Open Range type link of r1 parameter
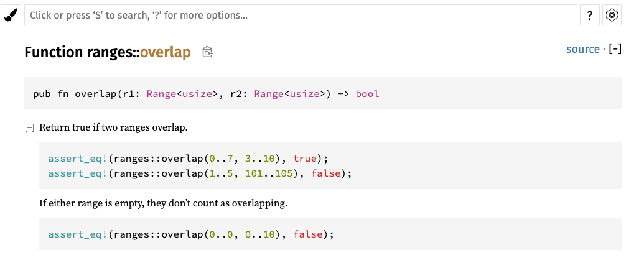 pos(161,94)
